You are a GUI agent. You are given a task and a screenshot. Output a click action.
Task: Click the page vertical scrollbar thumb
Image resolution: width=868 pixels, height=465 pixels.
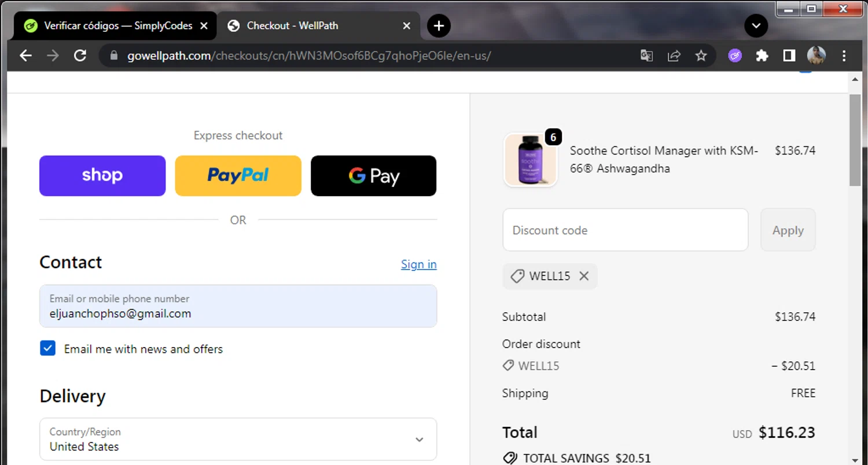(x=855, y=140)
